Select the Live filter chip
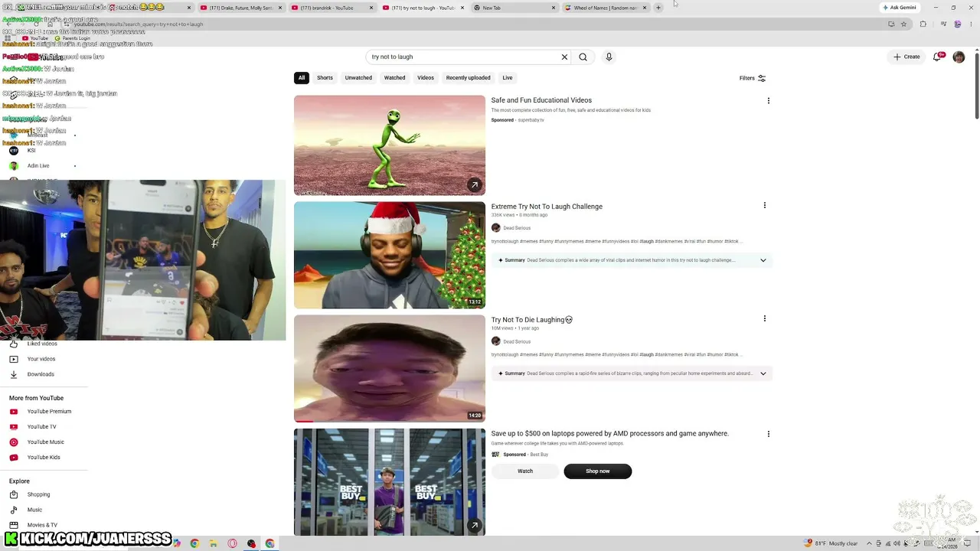Image resolution: width=980 pixels, height=551 pixels. click(508, 78)
